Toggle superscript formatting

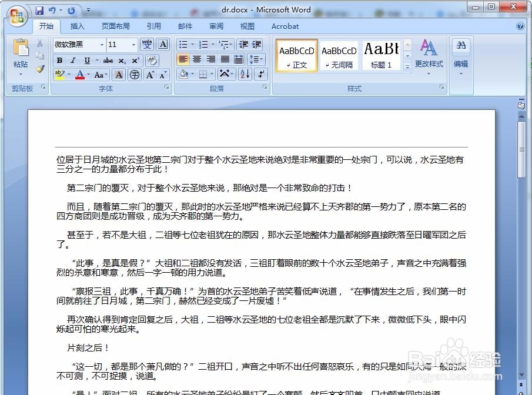tap(135, 61)
